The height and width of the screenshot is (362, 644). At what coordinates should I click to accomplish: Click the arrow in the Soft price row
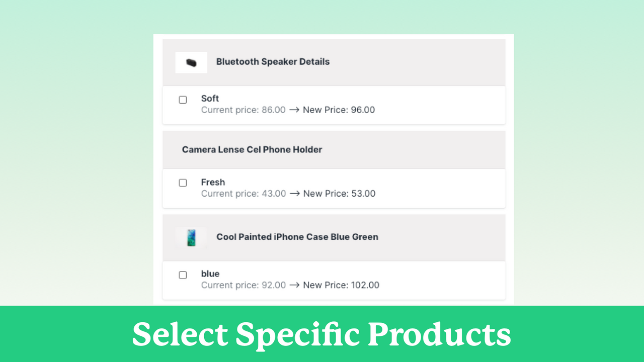tap(294, 110)
